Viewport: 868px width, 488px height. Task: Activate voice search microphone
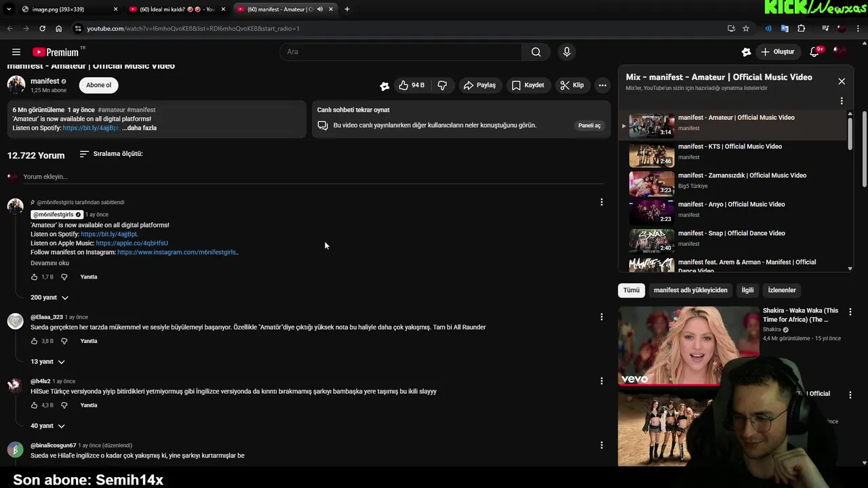pyautogui.click(x=567, y=52)
